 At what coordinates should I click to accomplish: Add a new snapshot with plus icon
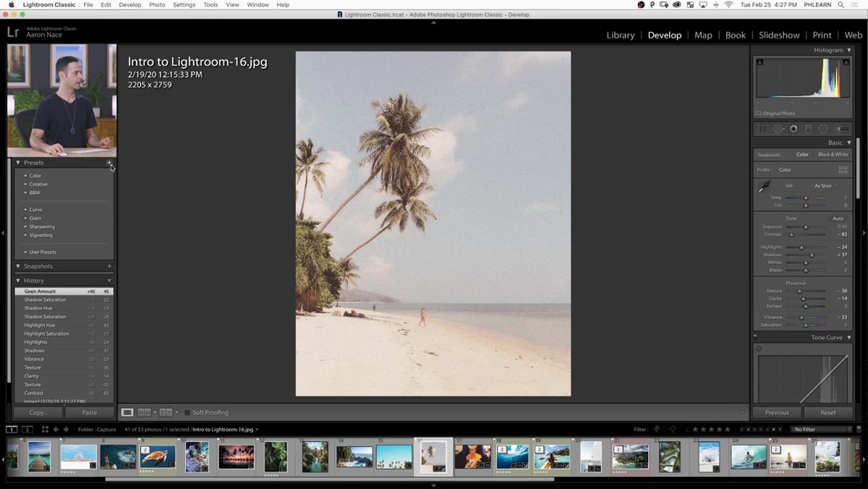coord(109,266)
